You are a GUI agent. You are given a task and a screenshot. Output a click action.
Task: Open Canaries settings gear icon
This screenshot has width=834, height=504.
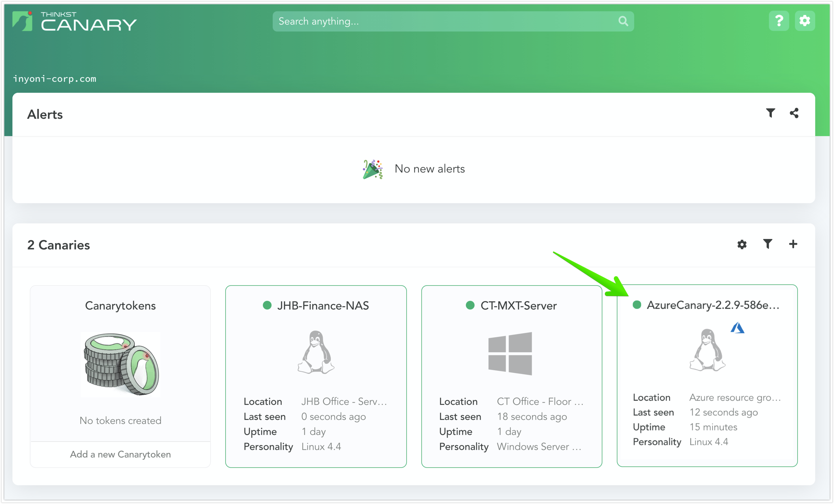pos(742,244)
